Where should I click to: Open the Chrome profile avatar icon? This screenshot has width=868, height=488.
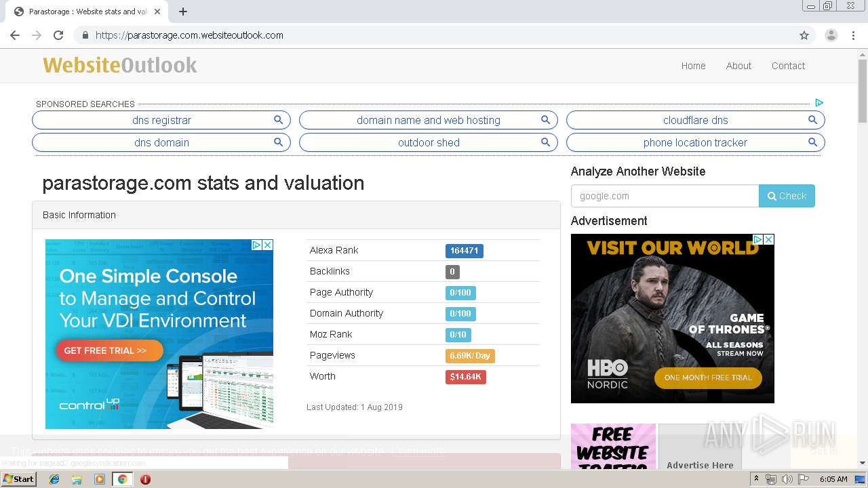[x=831, y=35]
